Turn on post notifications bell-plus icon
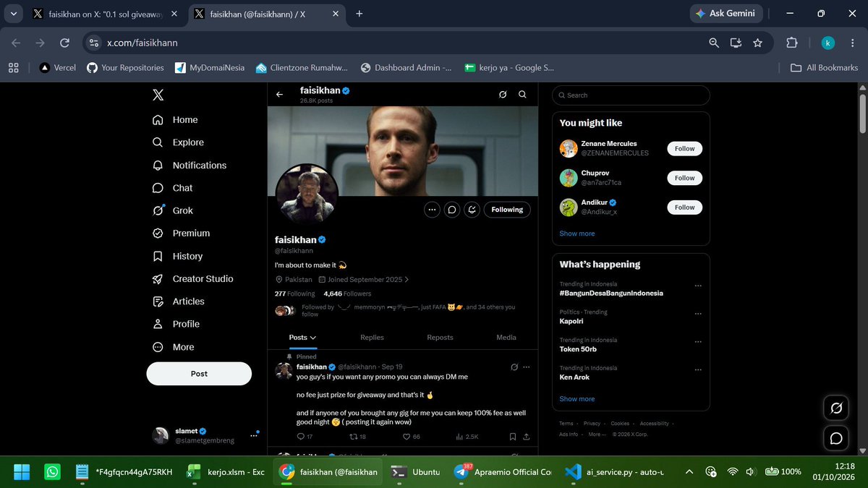The image size is (868, 488). point(472,210)
